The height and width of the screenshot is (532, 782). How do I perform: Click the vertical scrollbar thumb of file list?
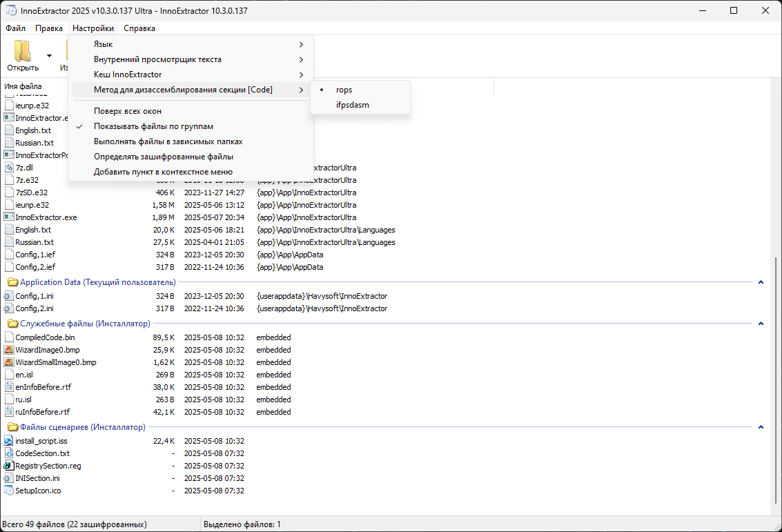click(x=776, y=380)
